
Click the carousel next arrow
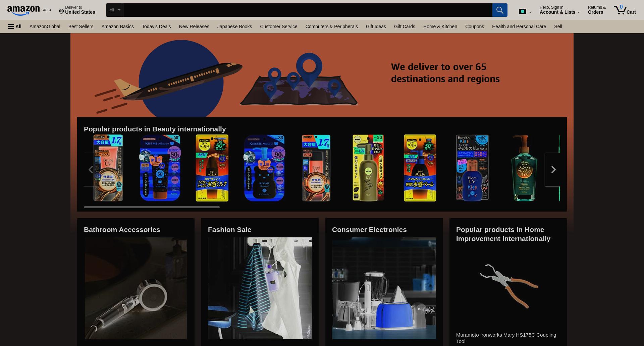pyautogui.click(x=553, y=170)
